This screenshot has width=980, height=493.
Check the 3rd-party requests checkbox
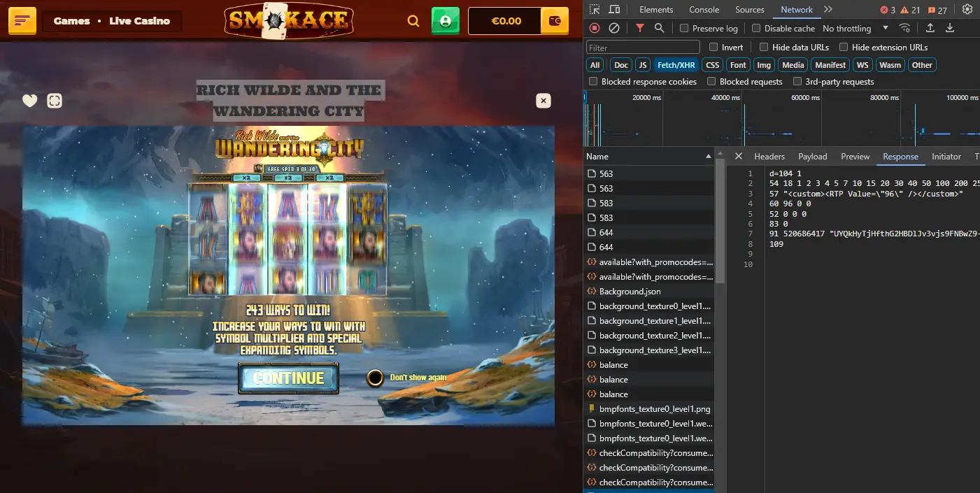coord(797,82)
